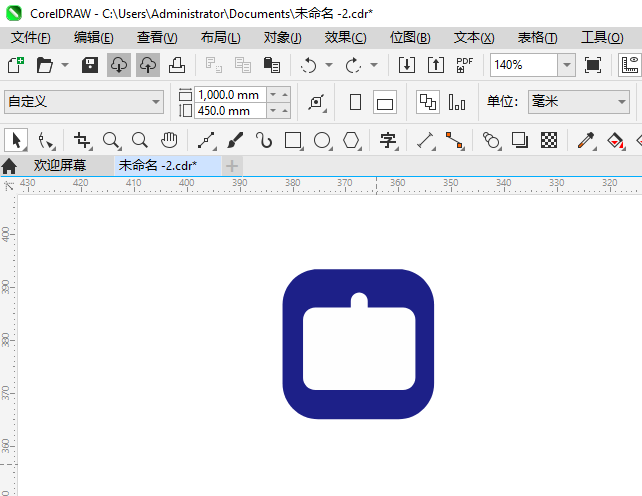Toggle the all pages layout button

coord(428,102)
